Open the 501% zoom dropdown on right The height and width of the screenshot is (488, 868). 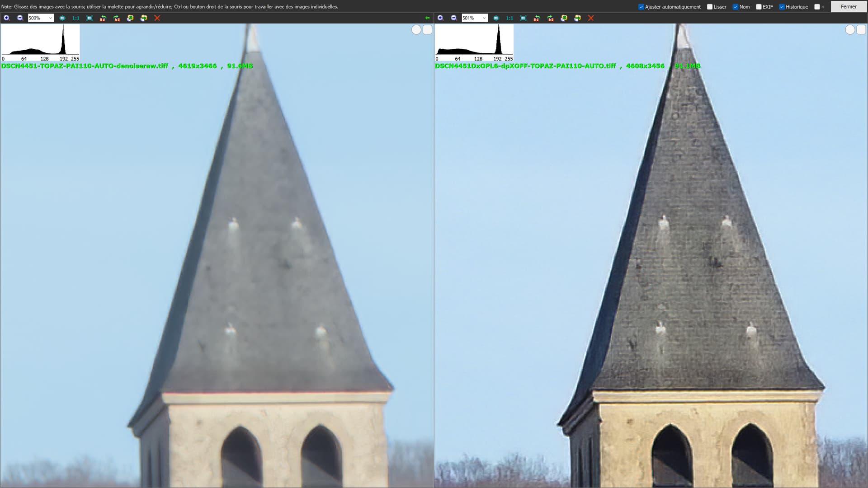(484, 18)
